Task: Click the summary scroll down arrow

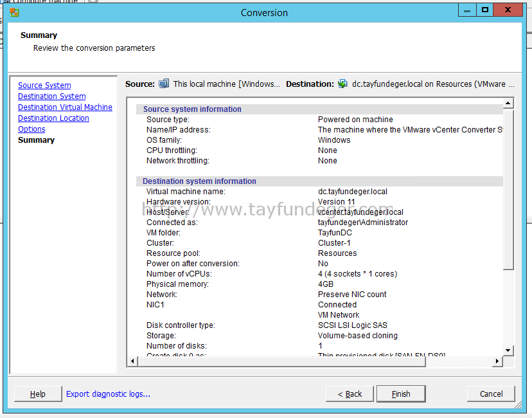Action: (x=508, y=350)
